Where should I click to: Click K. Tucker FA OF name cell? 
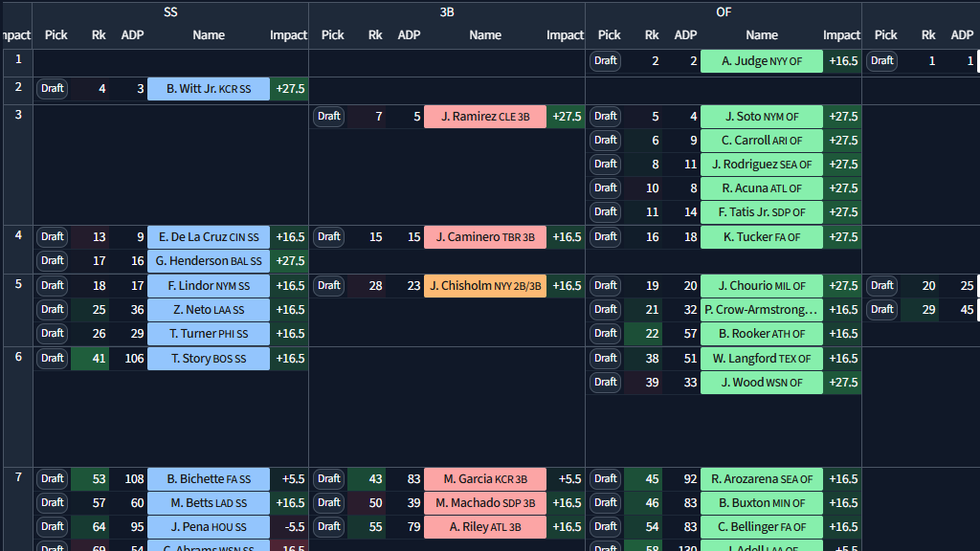point(762,237)
